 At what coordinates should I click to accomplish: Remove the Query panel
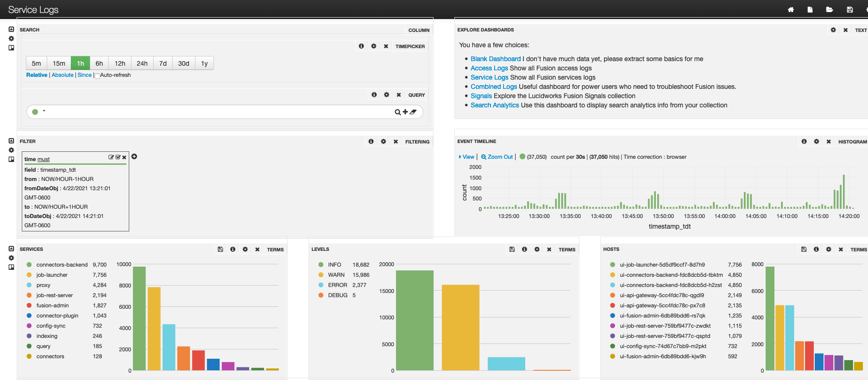click(399, 95)
